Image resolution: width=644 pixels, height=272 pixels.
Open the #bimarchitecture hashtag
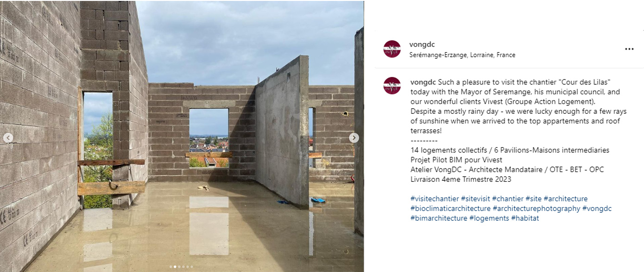(x=439, y=218)
